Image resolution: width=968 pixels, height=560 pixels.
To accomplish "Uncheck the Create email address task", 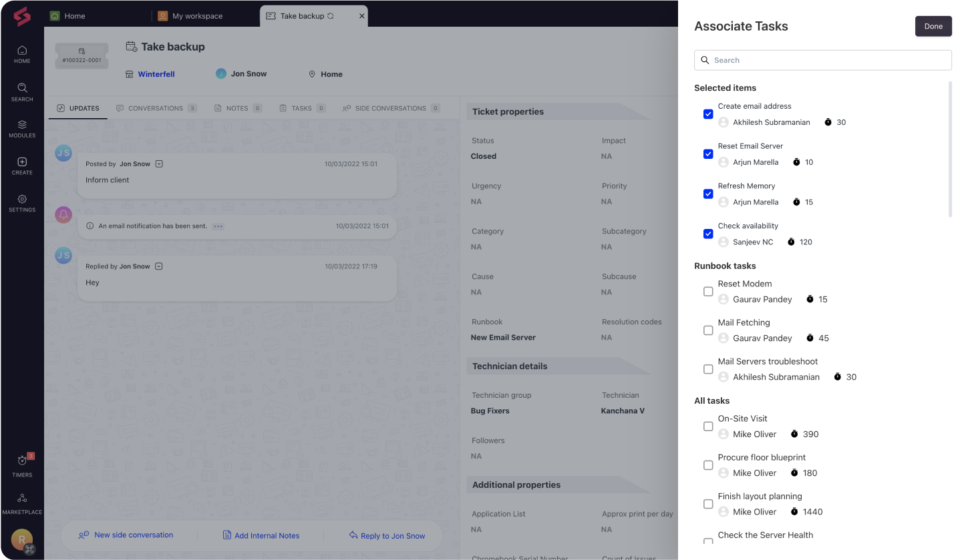I will click(708, 113).
